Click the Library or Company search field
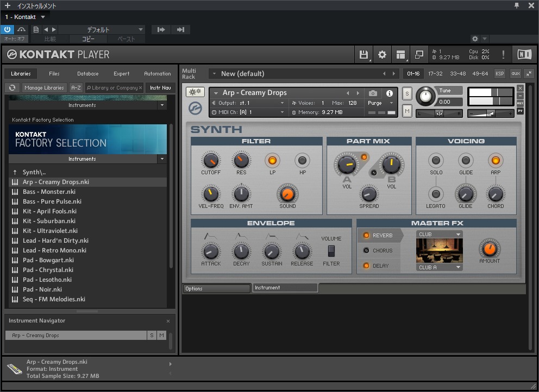 click(115, 87)
